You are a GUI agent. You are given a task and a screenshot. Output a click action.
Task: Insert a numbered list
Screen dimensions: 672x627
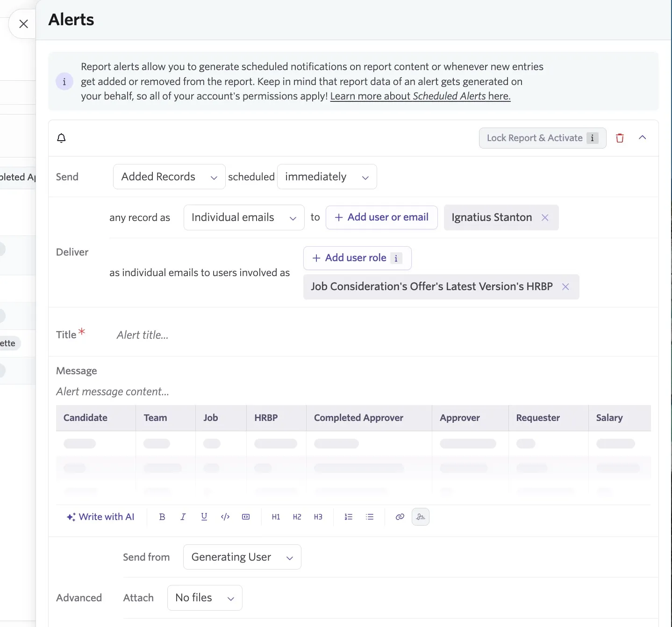349,517
